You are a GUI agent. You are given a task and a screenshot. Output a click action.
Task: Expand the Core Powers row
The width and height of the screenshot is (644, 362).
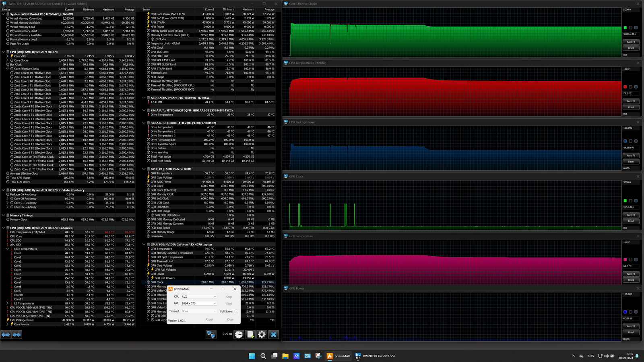(7, 325)
